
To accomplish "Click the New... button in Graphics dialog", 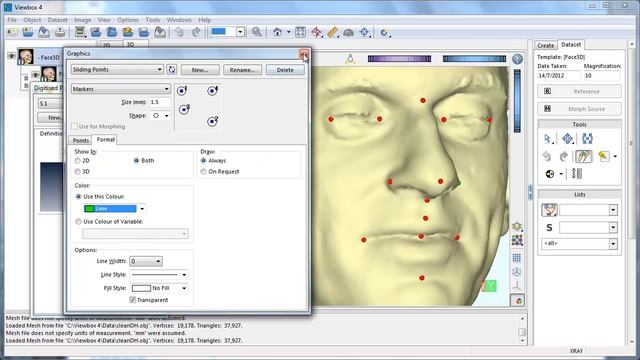I will pos(200,70).
